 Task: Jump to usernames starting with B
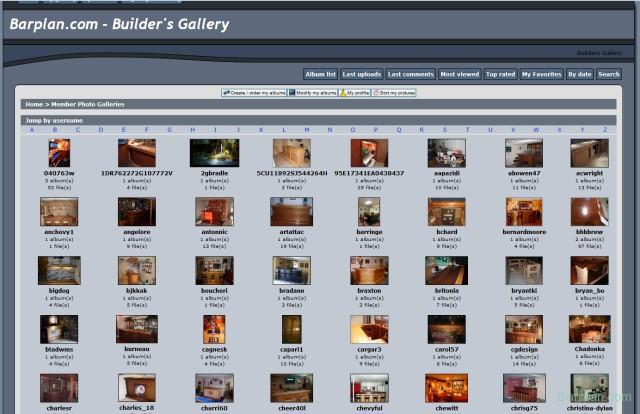[55, 130]
